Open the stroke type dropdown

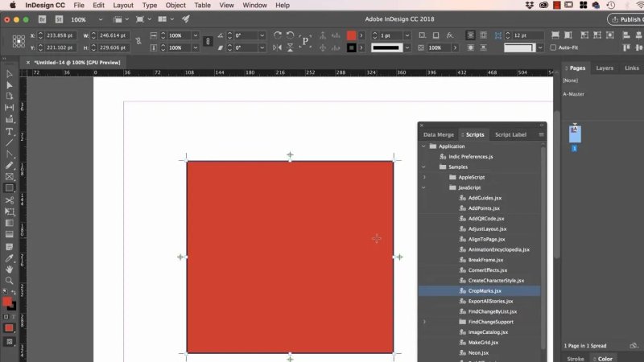[x=407, y=47]
